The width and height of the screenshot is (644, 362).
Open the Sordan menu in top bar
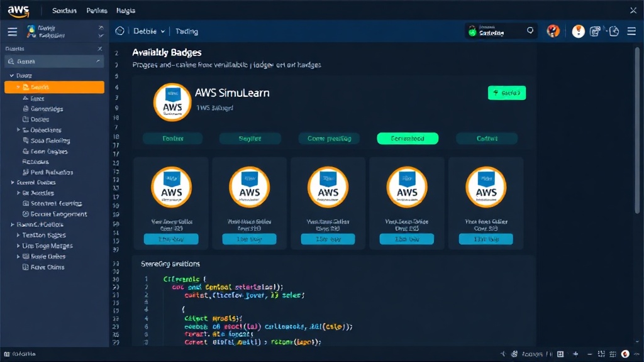point(64,11)
